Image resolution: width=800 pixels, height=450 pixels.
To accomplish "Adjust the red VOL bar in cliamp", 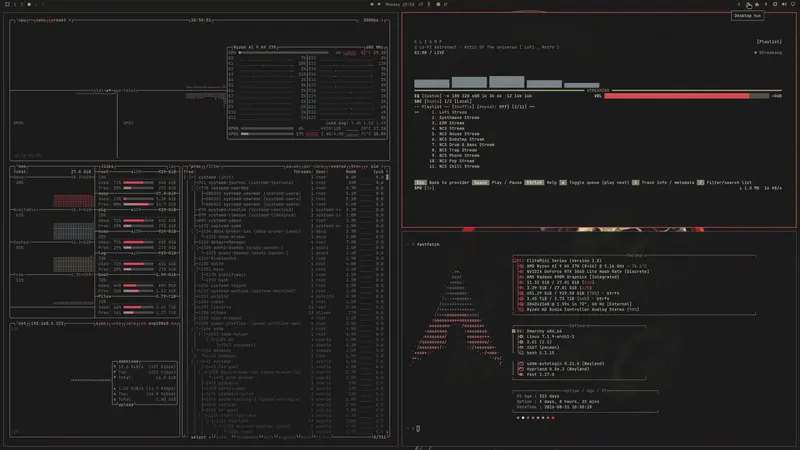I will coord(686,96).
